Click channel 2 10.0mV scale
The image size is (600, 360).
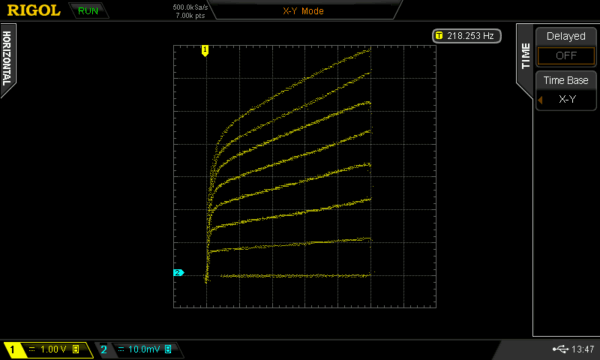[144, 349]
